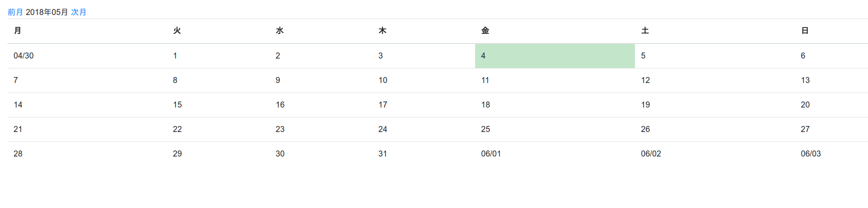The width and height of the screenshot is (868, 208).
Task: Click the 04/30 date cell
Action: click(x=24, y=55)
